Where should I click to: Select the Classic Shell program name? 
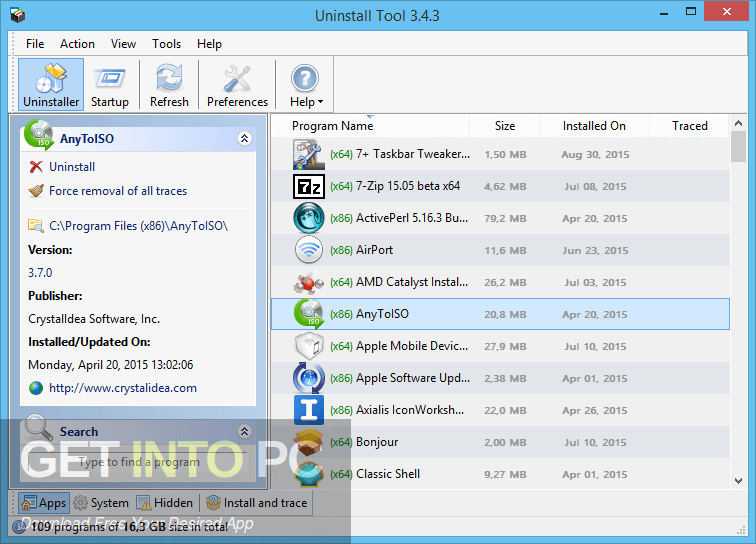388,474
